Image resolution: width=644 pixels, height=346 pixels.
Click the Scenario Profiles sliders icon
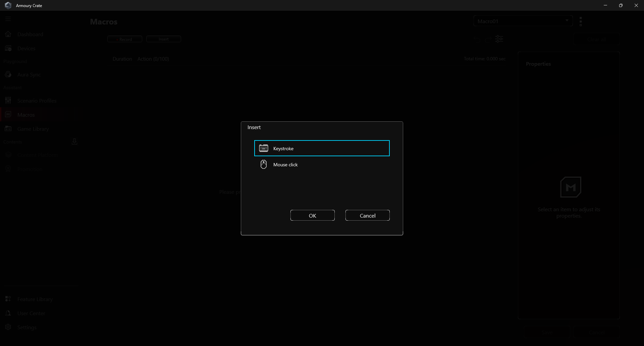[x=8, y=100]
